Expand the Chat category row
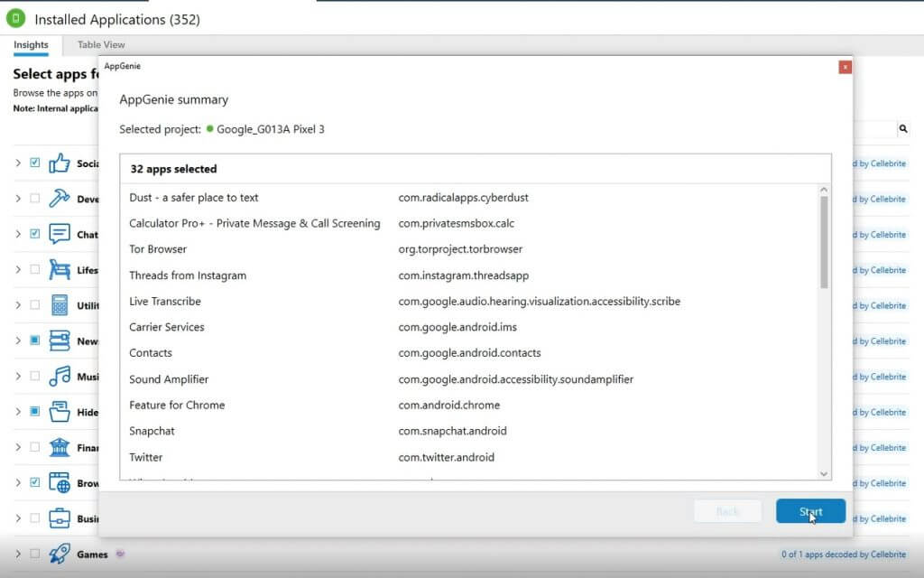Viewport: 924px width, 578px height. click(18, 234)
